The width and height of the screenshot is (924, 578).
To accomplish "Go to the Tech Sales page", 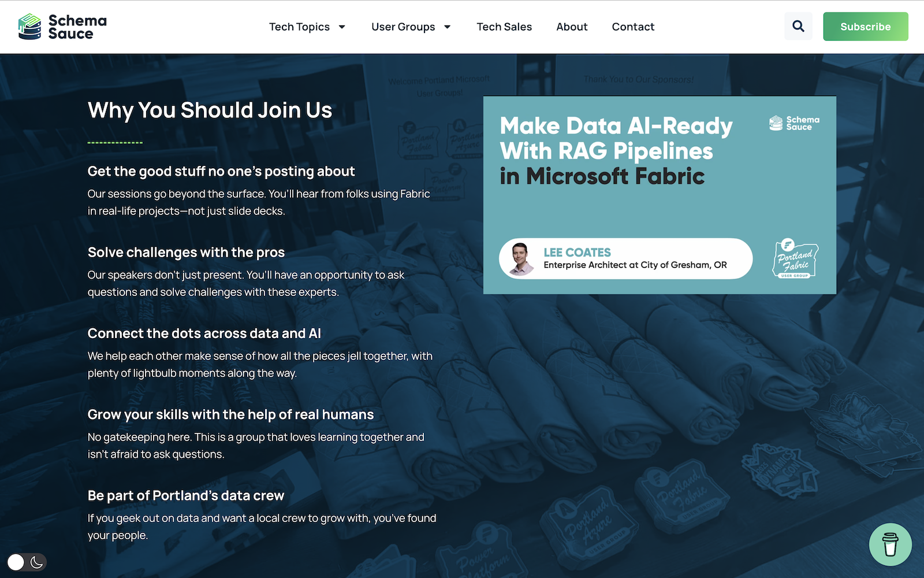I will pos(504,27).
